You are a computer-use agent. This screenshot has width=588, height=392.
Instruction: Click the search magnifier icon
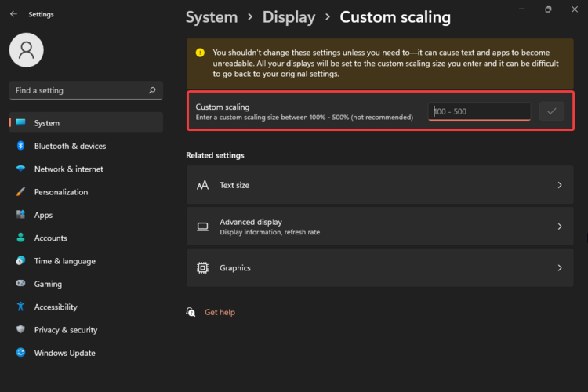point(152,90)
